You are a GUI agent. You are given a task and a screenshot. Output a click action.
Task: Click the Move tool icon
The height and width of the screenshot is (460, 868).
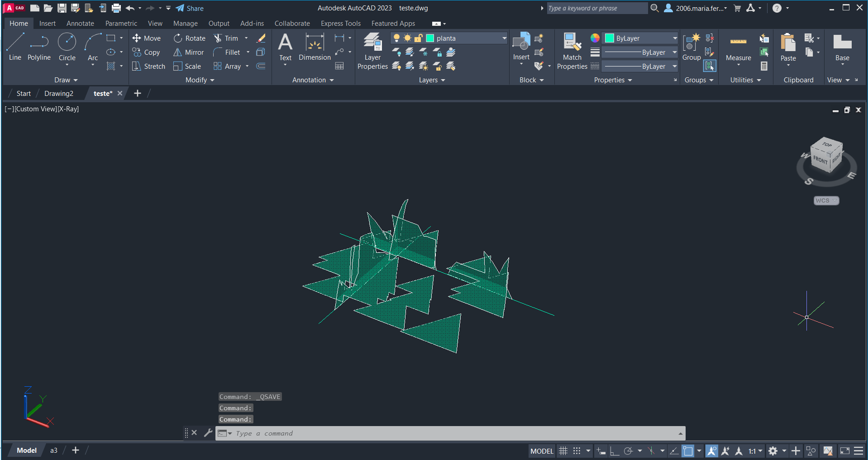pyautogui.click(x=137, y=38)
